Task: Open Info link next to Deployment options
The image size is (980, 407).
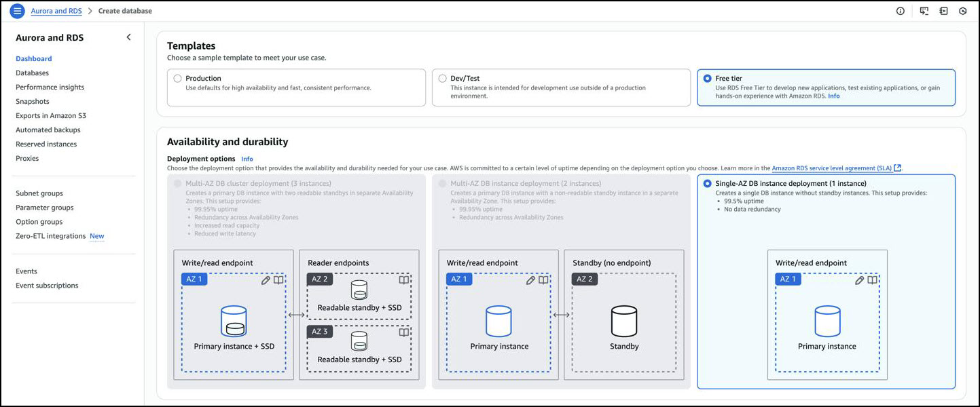Action: pyautogui.click(x=247, y=159)
